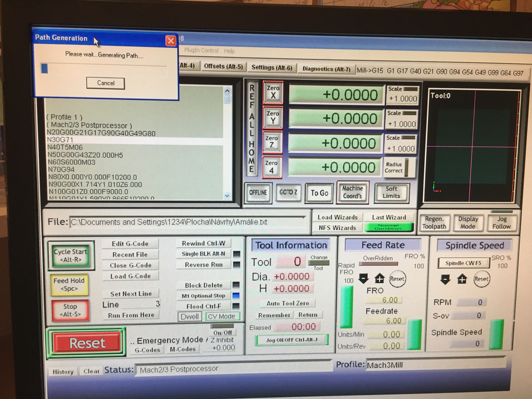This screenshot has height=399, width=532.
Task: Toggle Single BLK Alt-N mode
Action: tap(203, 254)
